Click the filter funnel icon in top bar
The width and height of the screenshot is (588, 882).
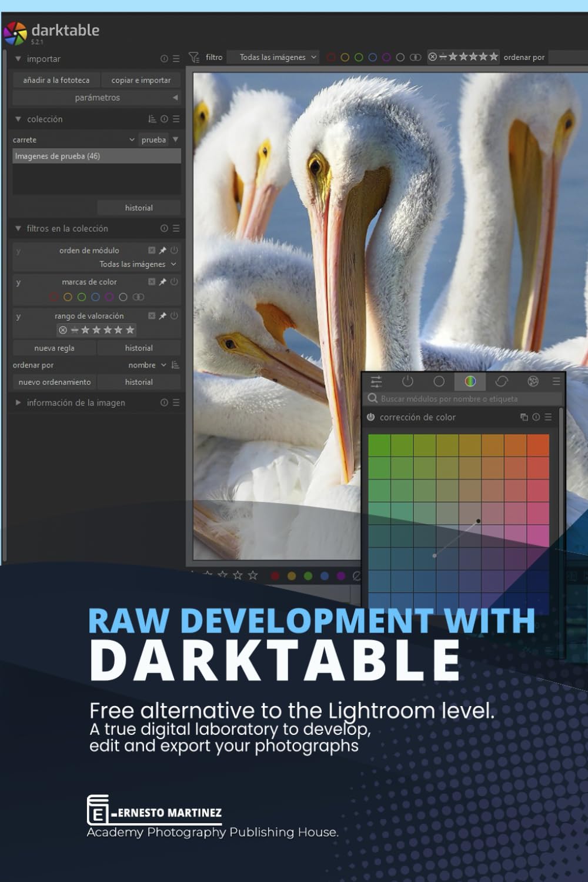click(193, 57)
